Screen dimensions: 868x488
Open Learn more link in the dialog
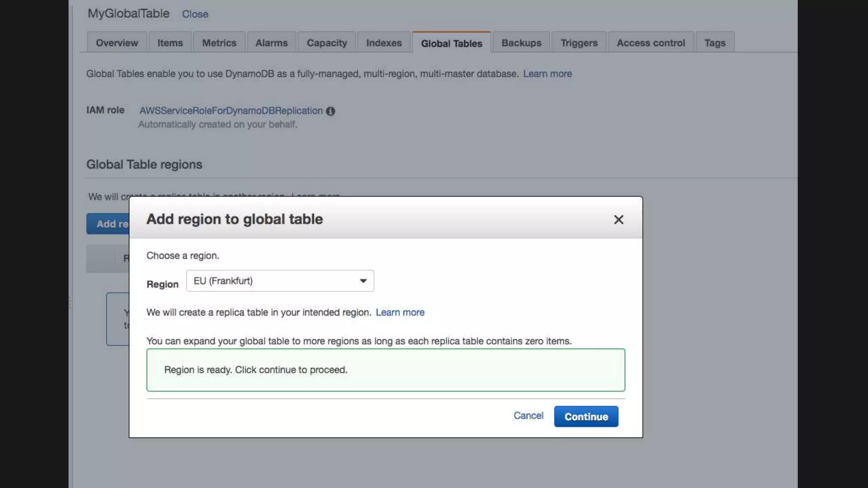pyautogui.click(x=400, y=312)
